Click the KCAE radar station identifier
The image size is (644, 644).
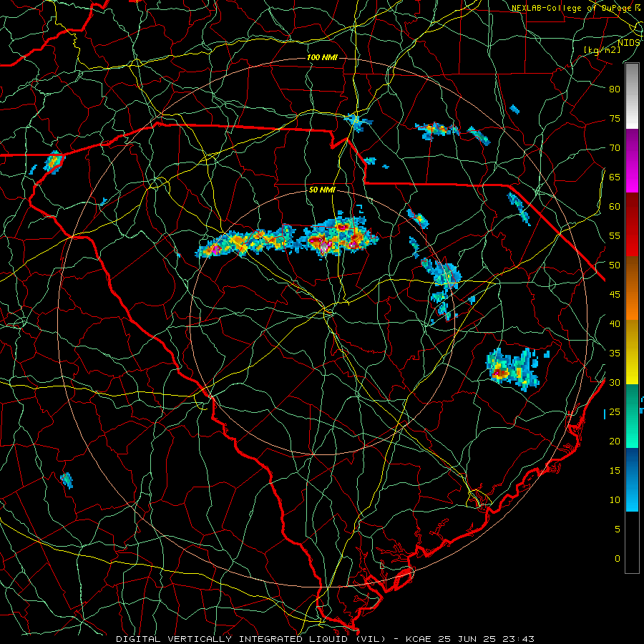[418, 639]
